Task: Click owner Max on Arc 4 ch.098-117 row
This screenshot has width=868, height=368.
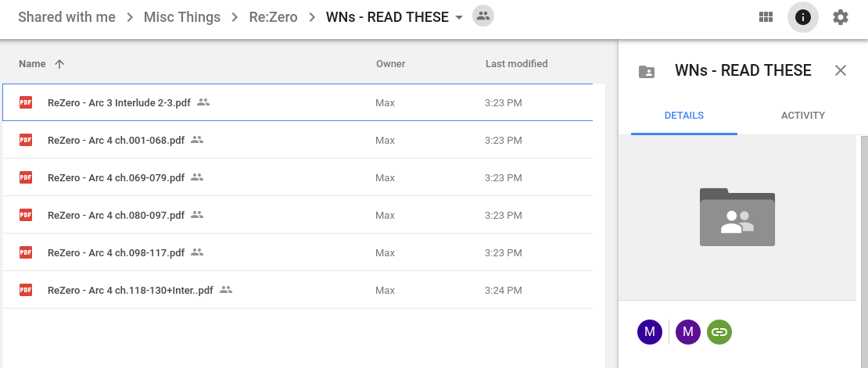Action: pos(385,253)
